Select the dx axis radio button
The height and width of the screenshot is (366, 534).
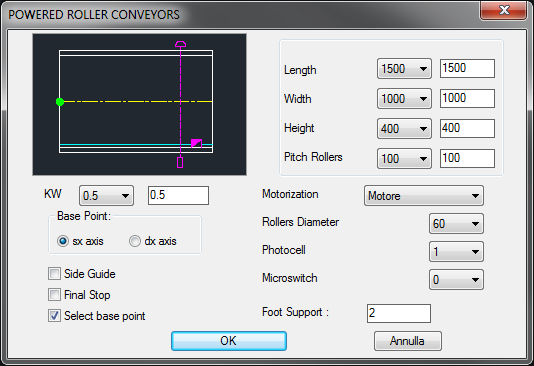[135, 241]
